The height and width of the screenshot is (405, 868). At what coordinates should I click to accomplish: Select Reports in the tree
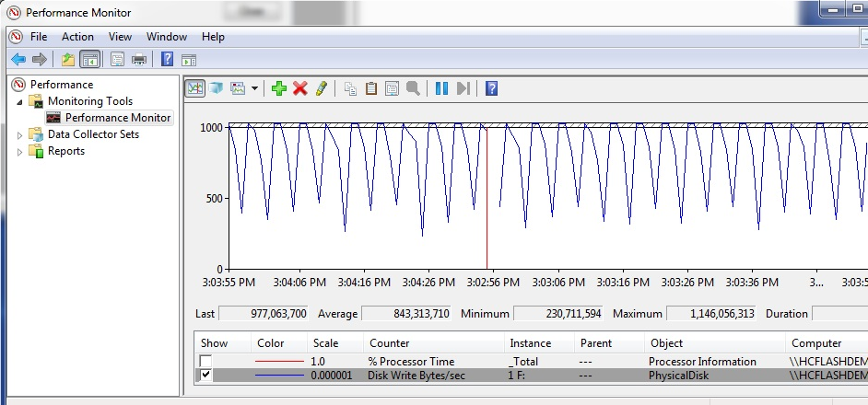pyautogui.click(x=66, y=151)
